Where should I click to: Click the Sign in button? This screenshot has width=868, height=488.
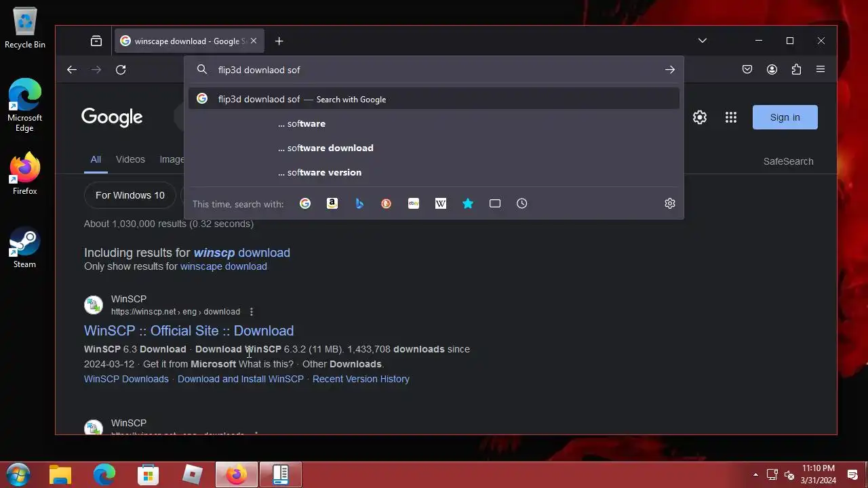pos(785,117)
